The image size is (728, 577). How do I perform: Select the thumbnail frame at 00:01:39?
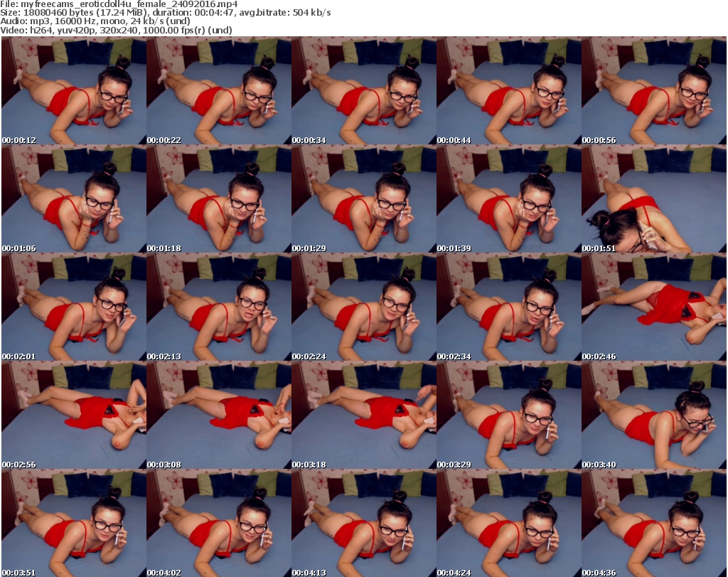[x=509, y=198]
